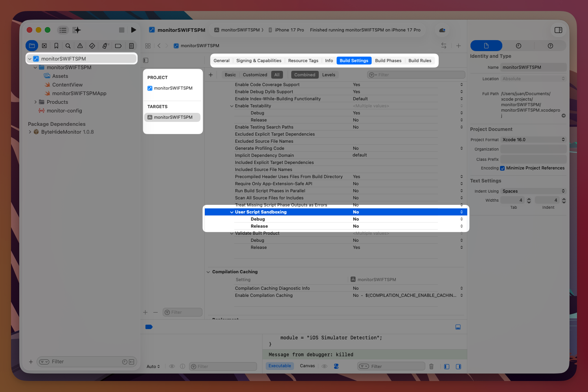Screen dimensions: 588x392
Task: Click the Executable filter button in the console
Action: point(279,366)
